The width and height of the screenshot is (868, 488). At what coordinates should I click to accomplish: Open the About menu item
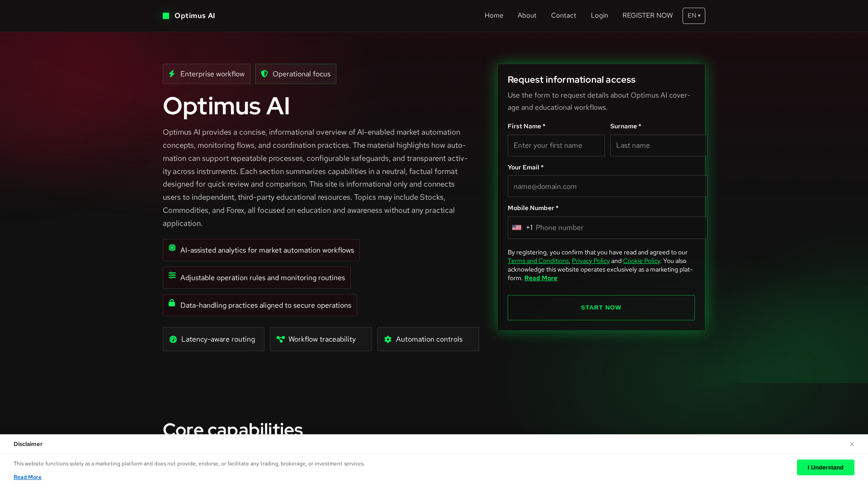pos(527,15)
